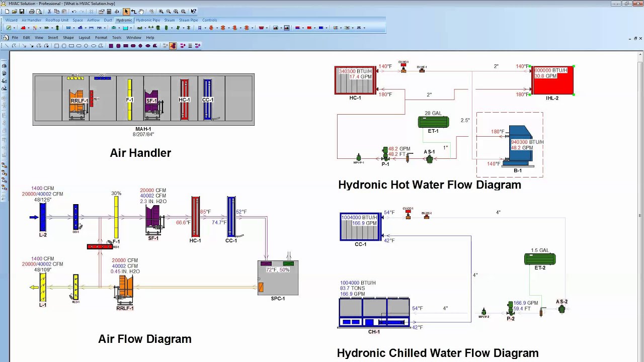644x362 pixels.
Task: Select the connector line tool
Action: 134,12
